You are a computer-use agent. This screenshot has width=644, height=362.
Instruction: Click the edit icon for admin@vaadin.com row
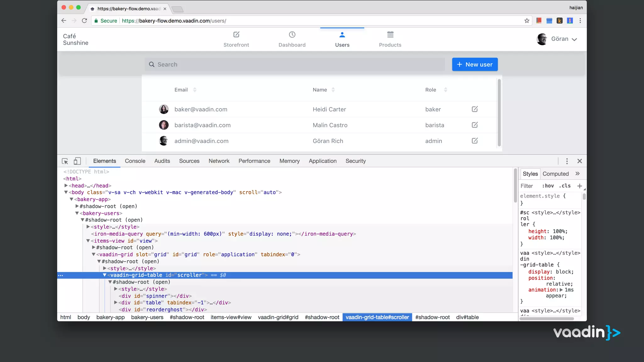(x=475, y=141)
